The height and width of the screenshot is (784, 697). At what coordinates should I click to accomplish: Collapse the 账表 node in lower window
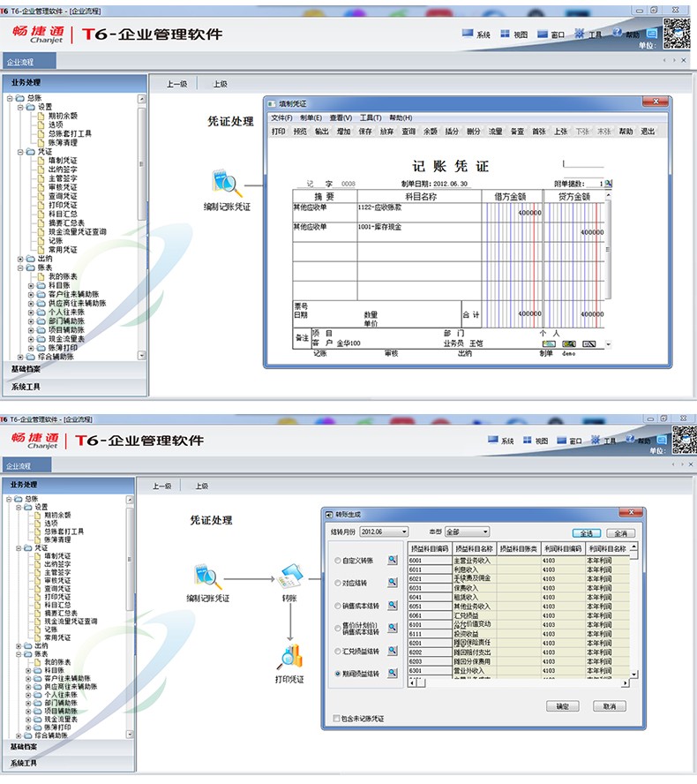tap(19, 653)
